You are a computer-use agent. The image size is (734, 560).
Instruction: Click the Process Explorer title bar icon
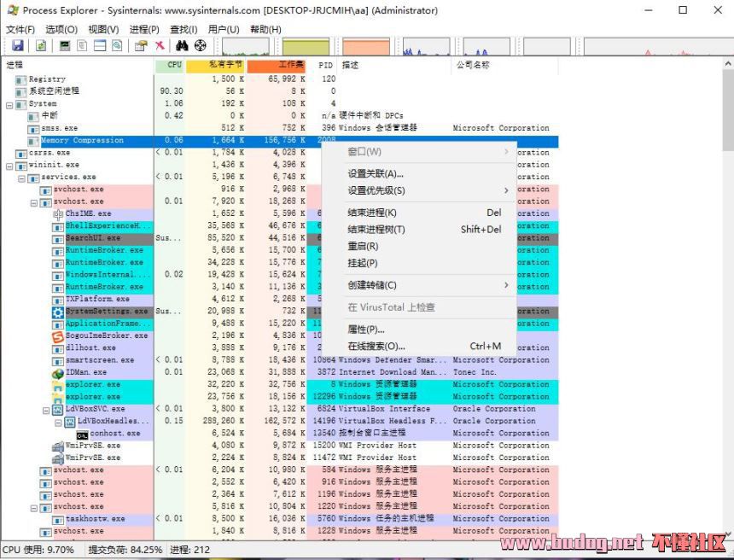[x=12, y=10]
